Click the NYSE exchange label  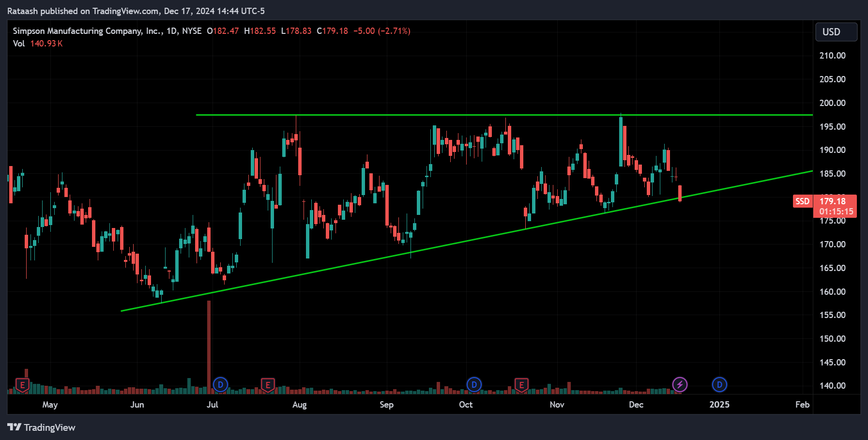[192, 31]
